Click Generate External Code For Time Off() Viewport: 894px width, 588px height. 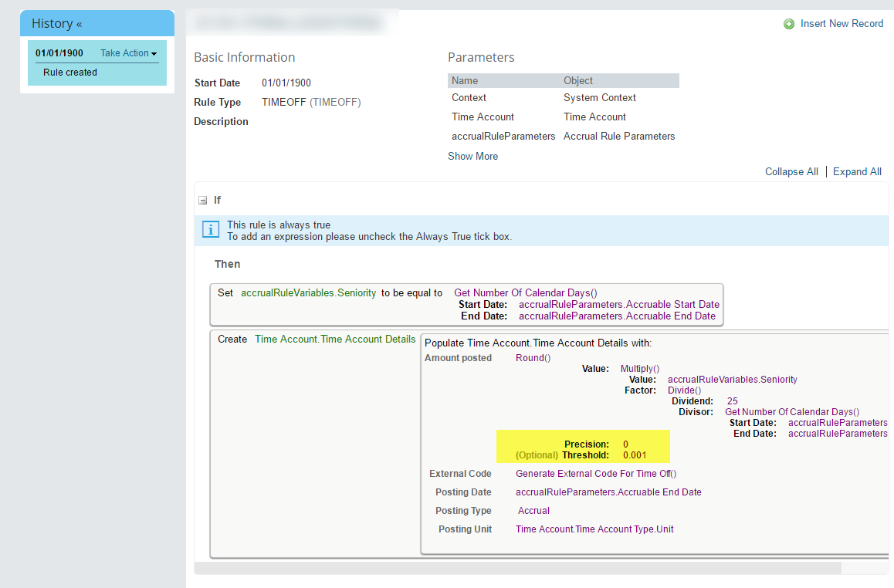[x=596, y=474]
